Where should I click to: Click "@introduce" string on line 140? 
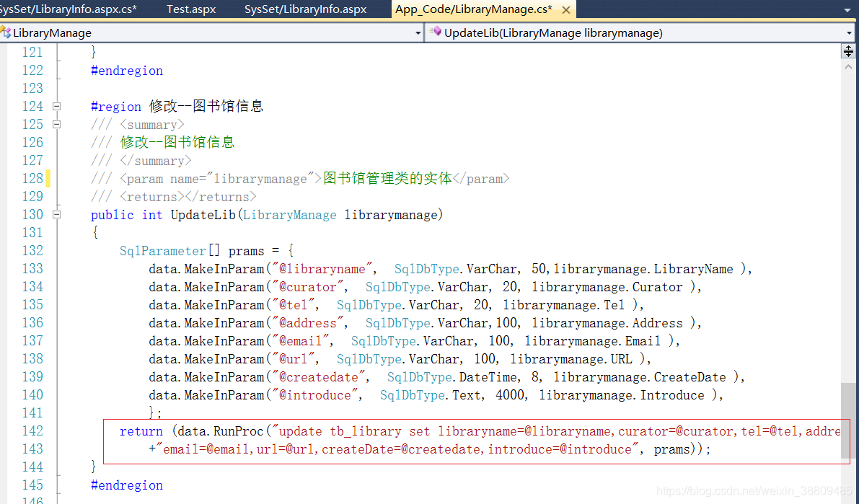click(315, 395)
